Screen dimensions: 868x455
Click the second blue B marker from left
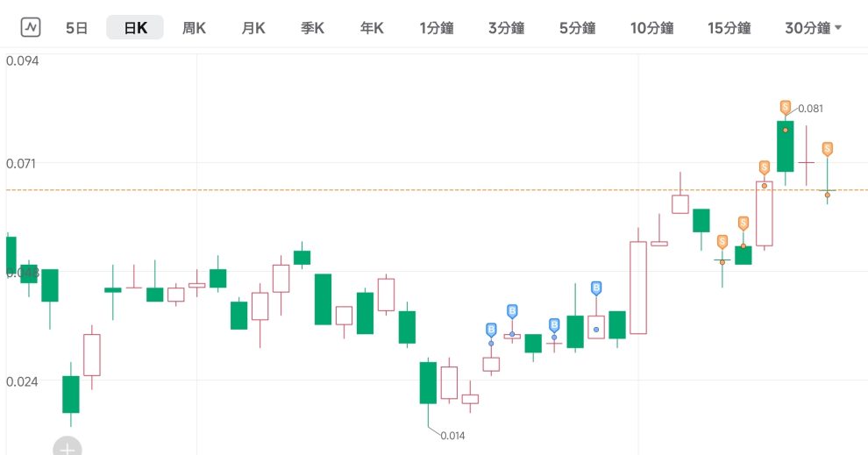point(512,310)
